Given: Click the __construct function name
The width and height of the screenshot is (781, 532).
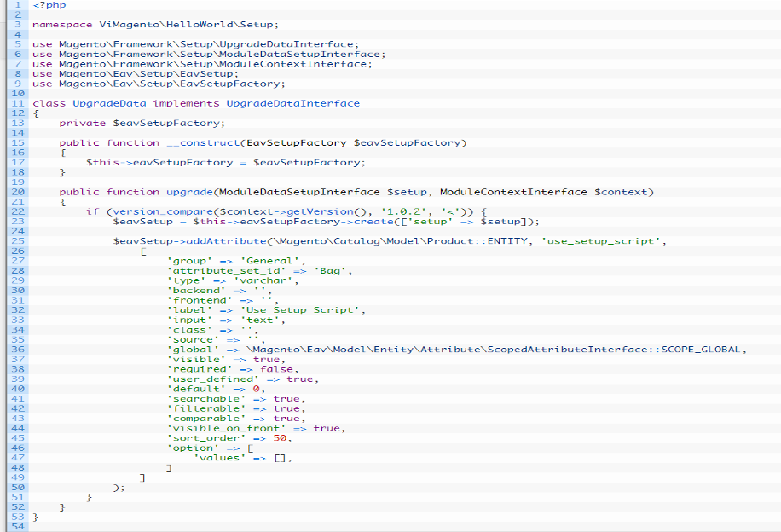Looking at the screenshot, I should click(203, 143).
